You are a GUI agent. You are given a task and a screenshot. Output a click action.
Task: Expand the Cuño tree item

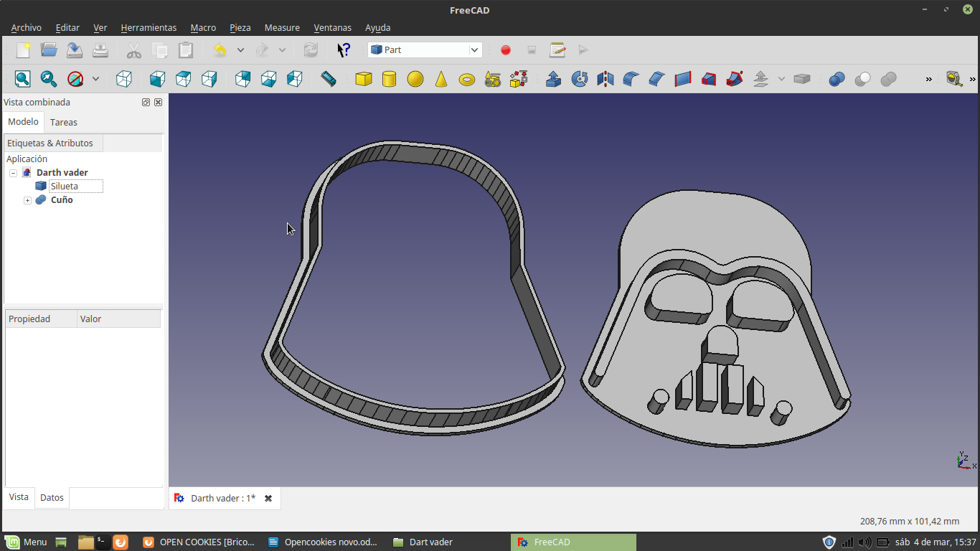[27, 200]
